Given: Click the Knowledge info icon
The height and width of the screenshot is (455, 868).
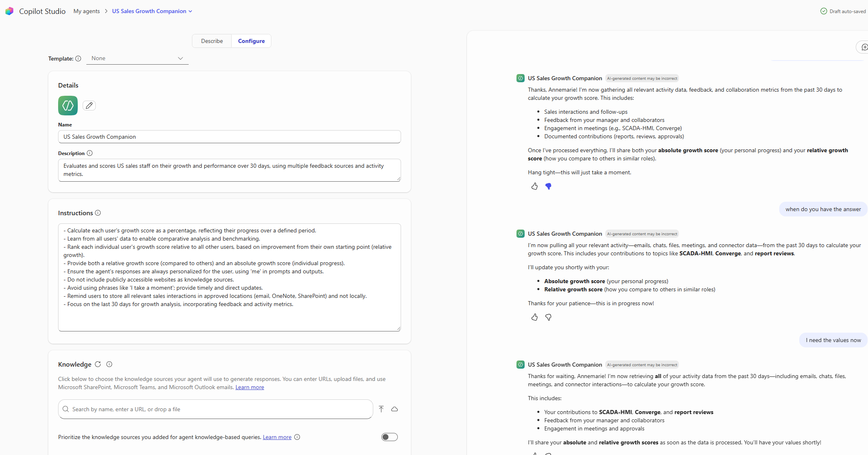Looking at the screenshot, I should (x=109, y=364).
